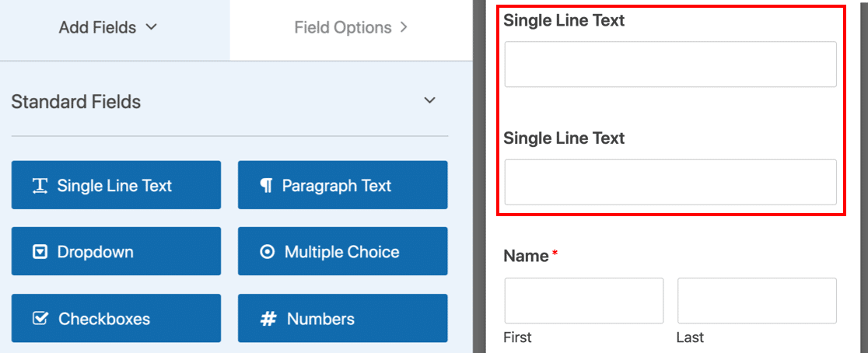This screenshot has width=868, height=353.
Task: Click the Numbers field hash icon
Action: (x=268, y=319)
